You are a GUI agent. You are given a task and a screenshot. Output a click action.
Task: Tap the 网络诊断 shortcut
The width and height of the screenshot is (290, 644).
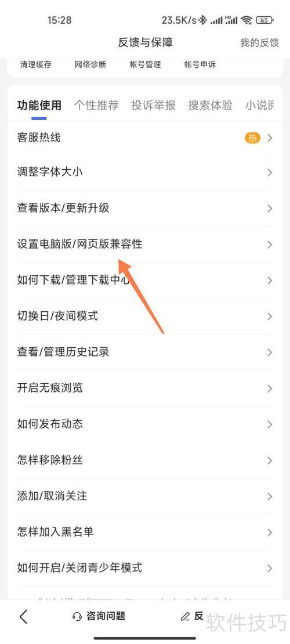pyautogui.click(x=90, y=64)
